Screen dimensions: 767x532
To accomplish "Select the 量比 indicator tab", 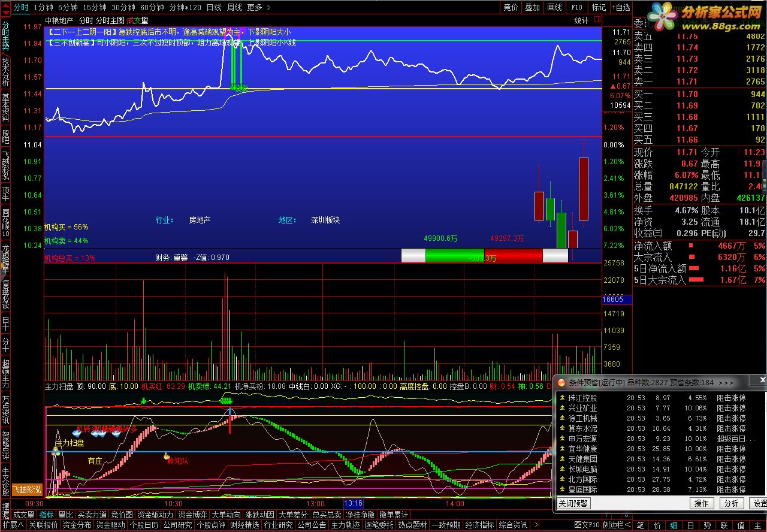I will [65, 515].
